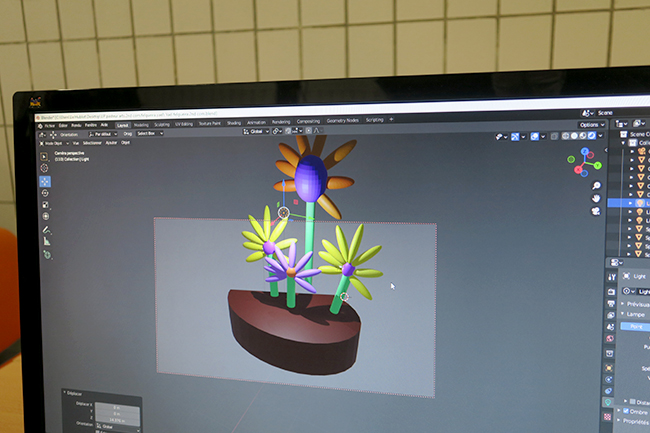The image size is (650, 433).
Task: Open the Sélectionner menu in viewport header
Action: 92,143
